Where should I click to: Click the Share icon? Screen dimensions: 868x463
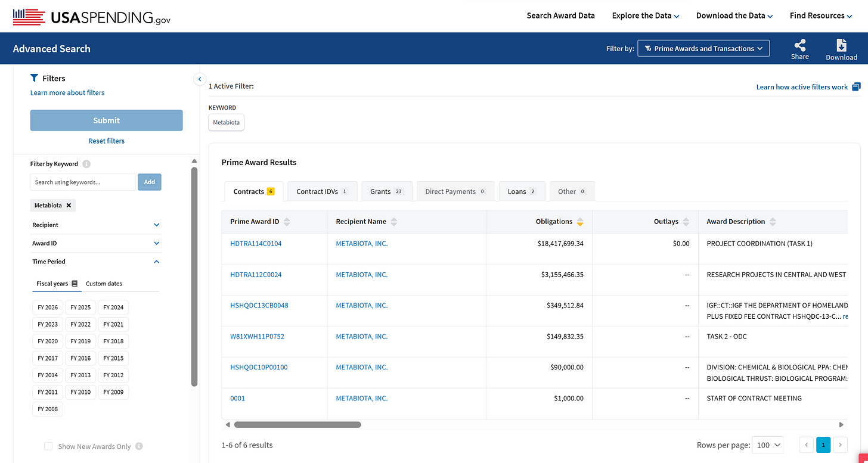coord(800,45)
